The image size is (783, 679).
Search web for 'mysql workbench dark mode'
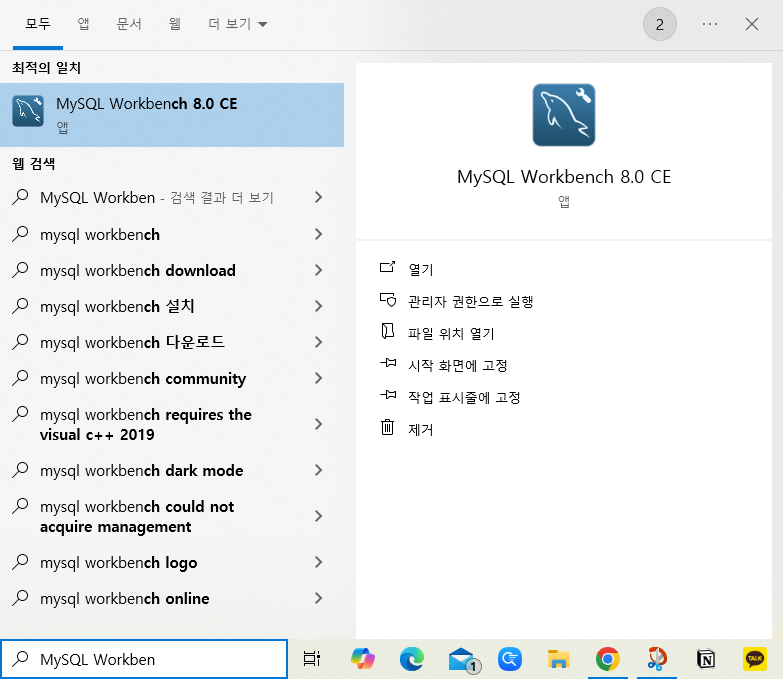coord(141,470)
